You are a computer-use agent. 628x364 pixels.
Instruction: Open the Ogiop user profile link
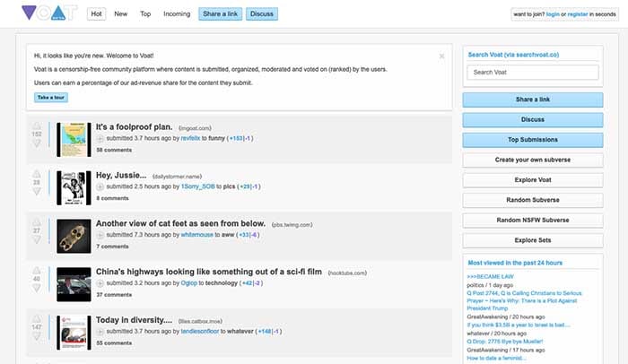189,282
